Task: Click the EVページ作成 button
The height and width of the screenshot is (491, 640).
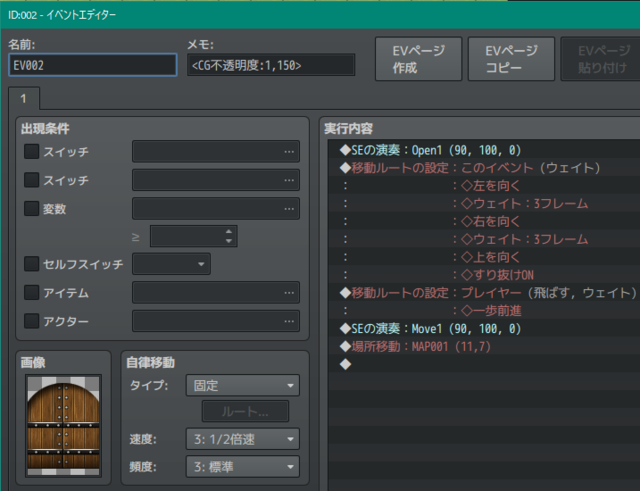Action: coord(418,59)
